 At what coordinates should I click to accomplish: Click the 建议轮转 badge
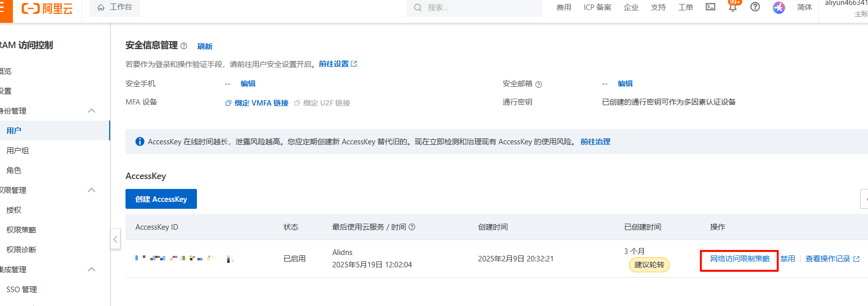pyautogui.click(x=649, y=265)
